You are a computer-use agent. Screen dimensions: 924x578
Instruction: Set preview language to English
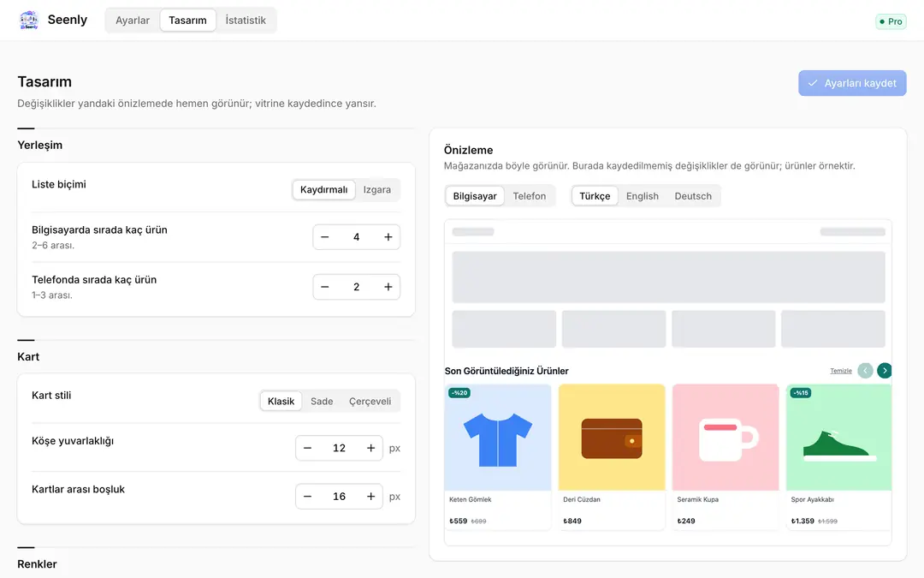(643, 196)
